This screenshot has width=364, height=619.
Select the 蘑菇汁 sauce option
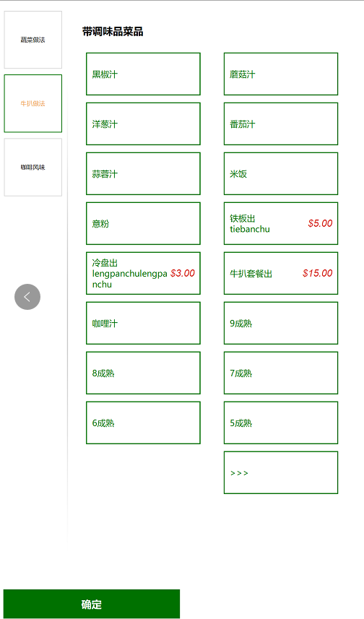[281, 74]
